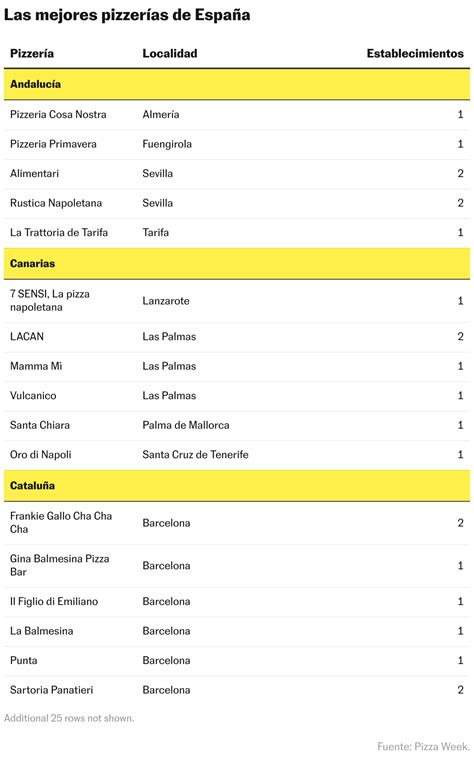This screenshot has height=758, width=474.
Task: Click Additional 25 rows not shown text
Action: coord(69,718)
